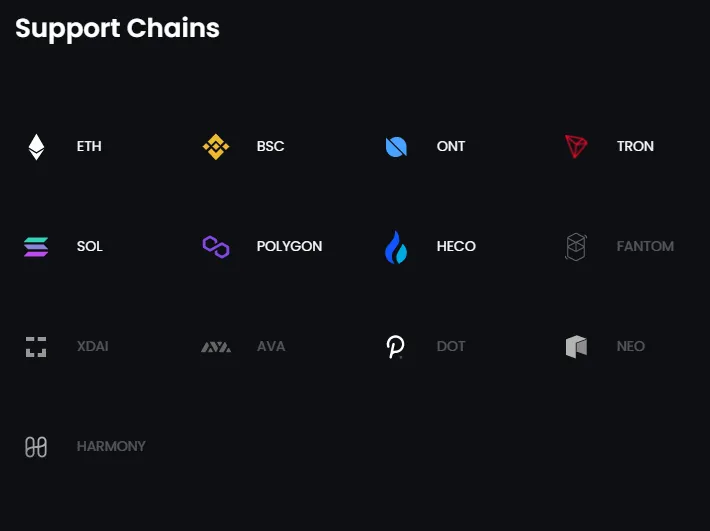This screenshot has height=531, width=710.
Task: Click the red TRON logo icon
Action: coord(576,147)
